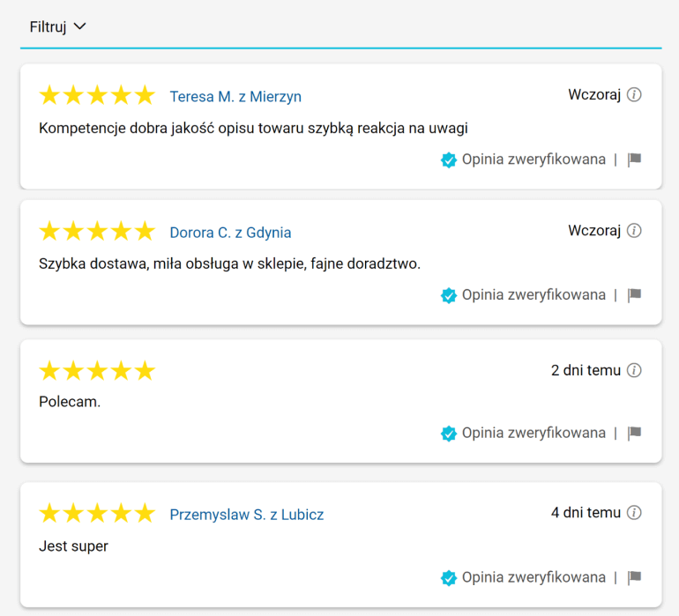Report Teresa M. review with flag icon
This screenshot has width=679, height=616.
(x=634, y=160)
